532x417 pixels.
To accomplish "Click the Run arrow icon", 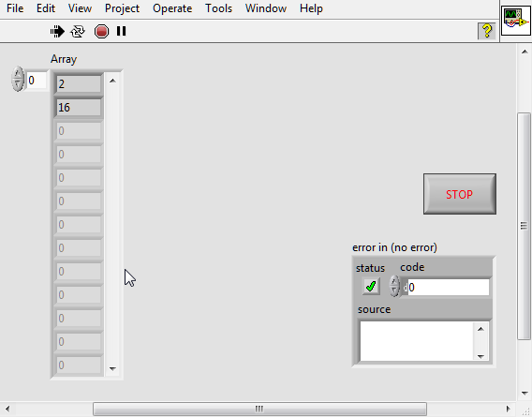I will coord(57,31).
